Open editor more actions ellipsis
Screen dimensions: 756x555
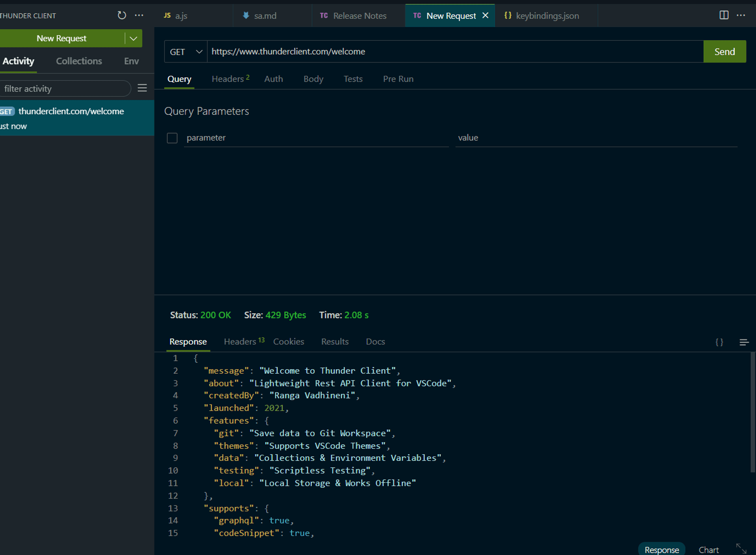[741, 15]
